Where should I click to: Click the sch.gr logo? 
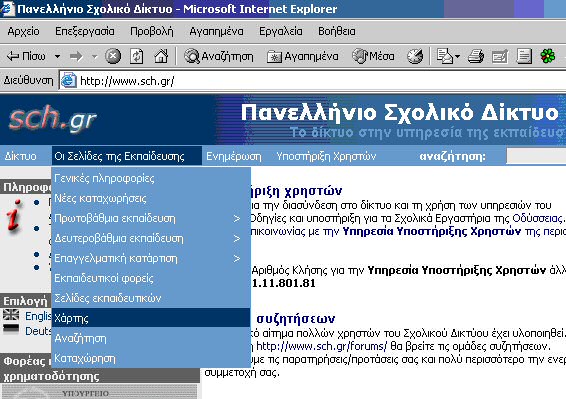(x=53, y=118)
